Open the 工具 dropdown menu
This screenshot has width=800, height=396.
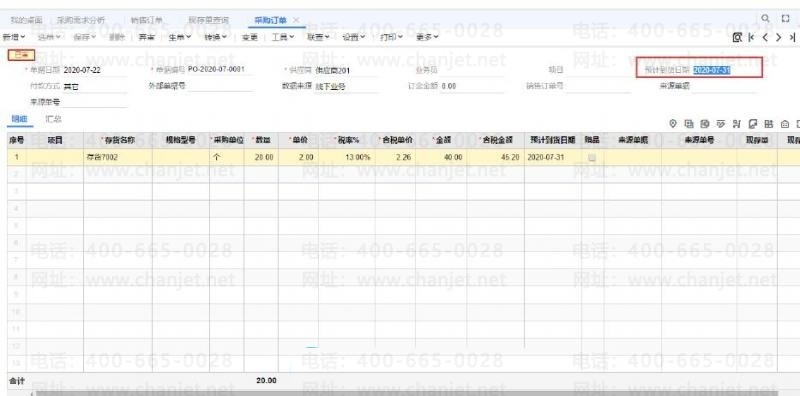283,37
